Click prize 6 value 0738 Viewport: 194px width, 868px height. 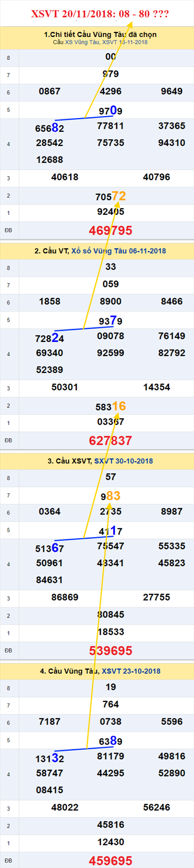pos(110,721)
